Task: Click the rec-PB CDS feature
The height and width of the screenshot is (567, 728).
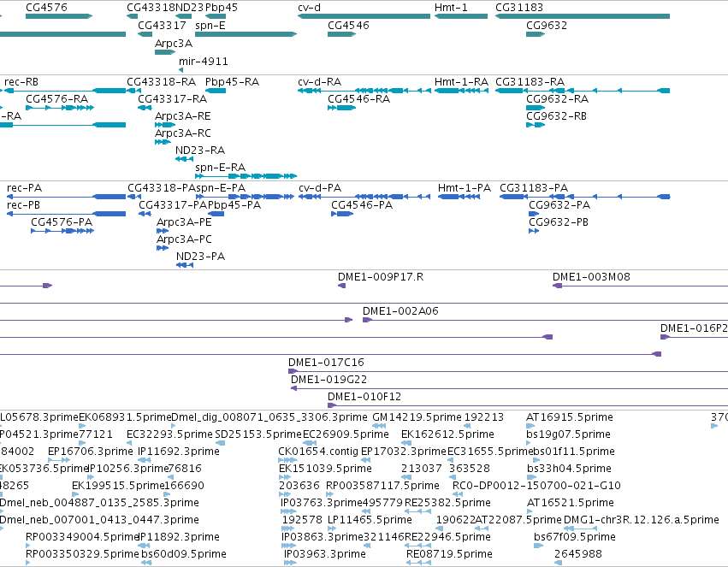Action: (x=67, y=214)
